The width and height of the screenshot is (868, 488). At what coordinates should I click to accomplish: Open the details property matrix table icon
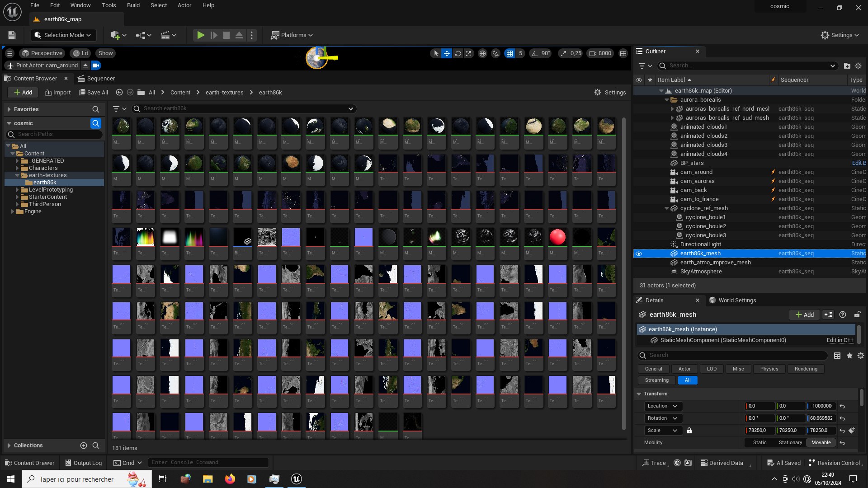tap(837, 356)
